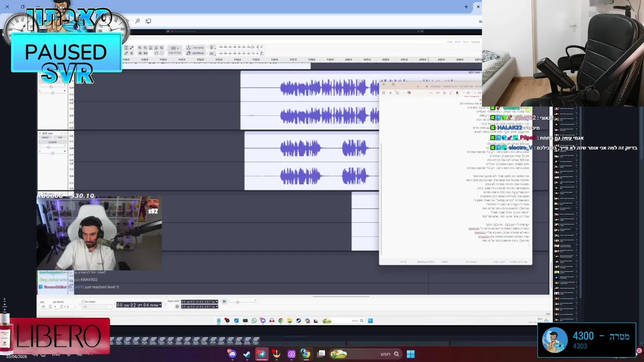The height and width of the screenshot is (362, 644).
Task: Click the pan slider on 825 ynet track
Action: 53,153
